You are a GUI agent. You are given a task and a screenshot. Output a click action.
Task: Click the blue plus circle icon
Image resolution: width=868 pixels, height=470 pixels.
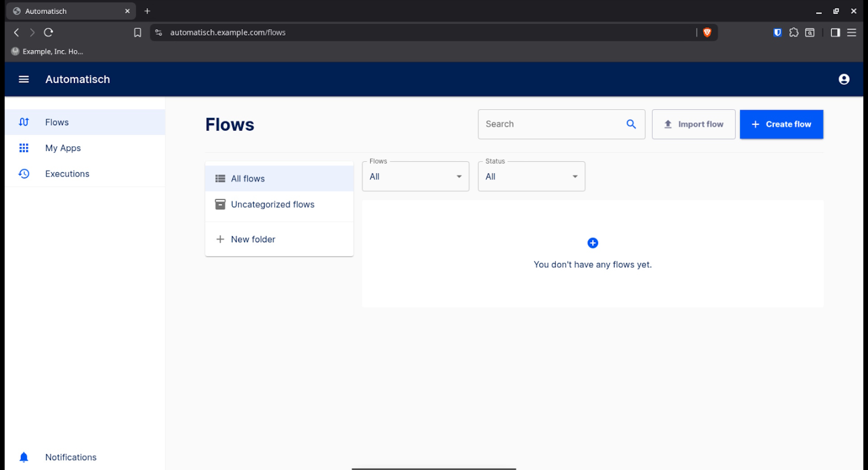592,243
